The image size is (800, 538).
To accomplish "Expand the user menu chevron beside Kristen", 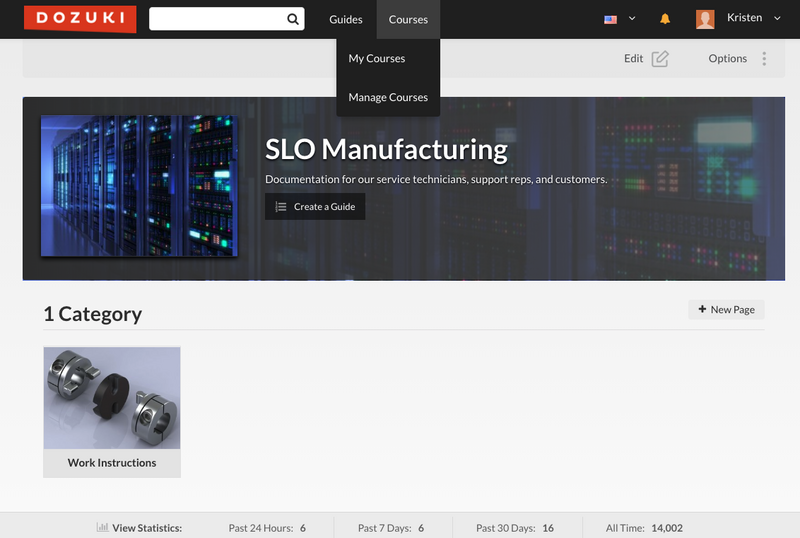I will click(777, 18).
